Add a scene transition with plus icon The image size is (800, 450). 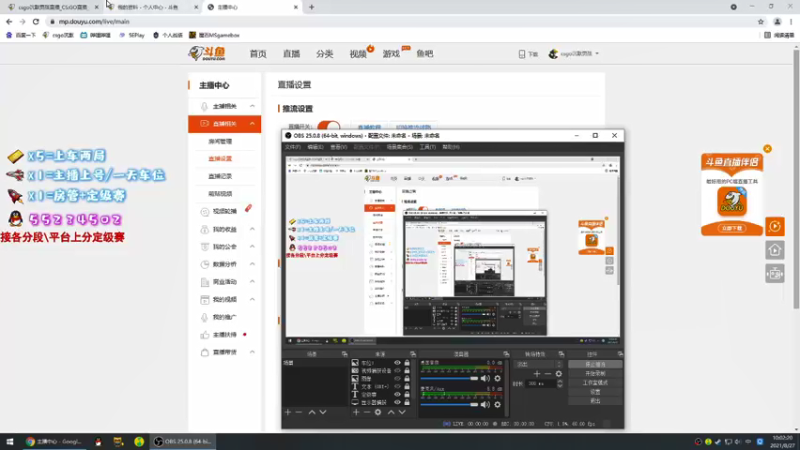click(x=537, y=374)
